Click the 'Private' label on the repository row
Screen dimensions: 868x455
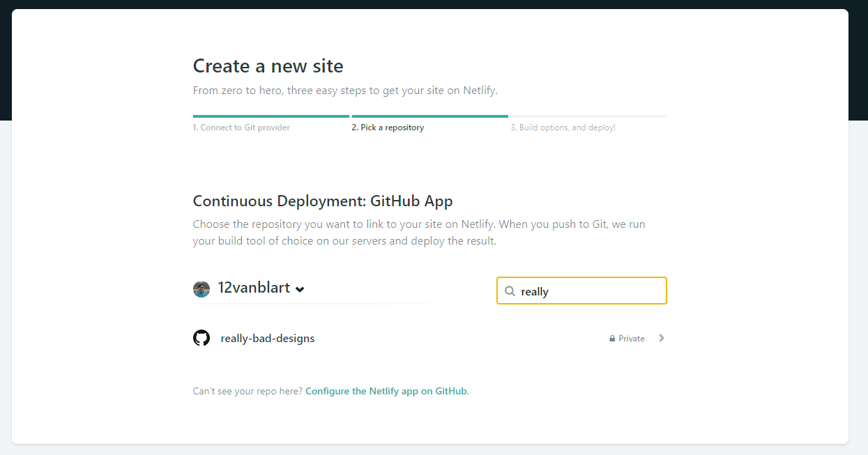pyautogui.click(x=632, y=339)
